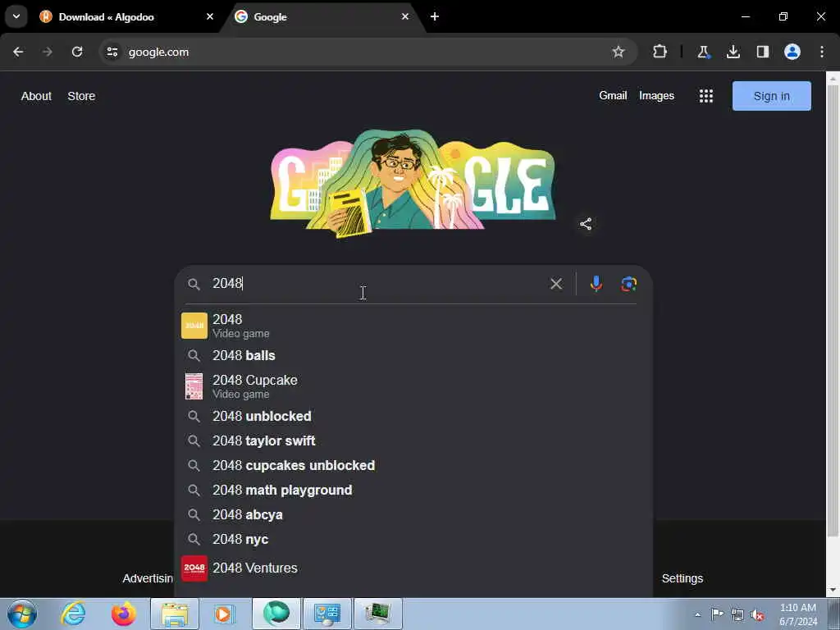Click the browser back arrow
This screenshot has height=630, width=840.
tap(18, 52)
